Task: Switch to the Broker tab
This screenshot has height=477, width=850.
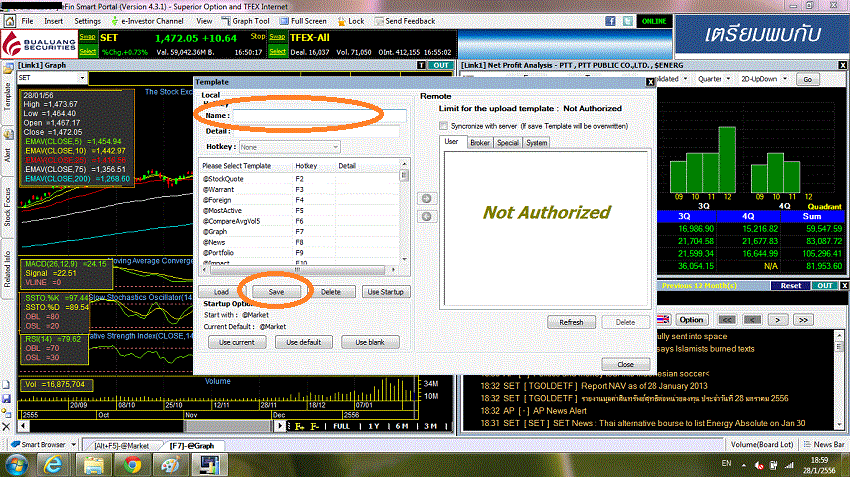Action: point(480,143)
